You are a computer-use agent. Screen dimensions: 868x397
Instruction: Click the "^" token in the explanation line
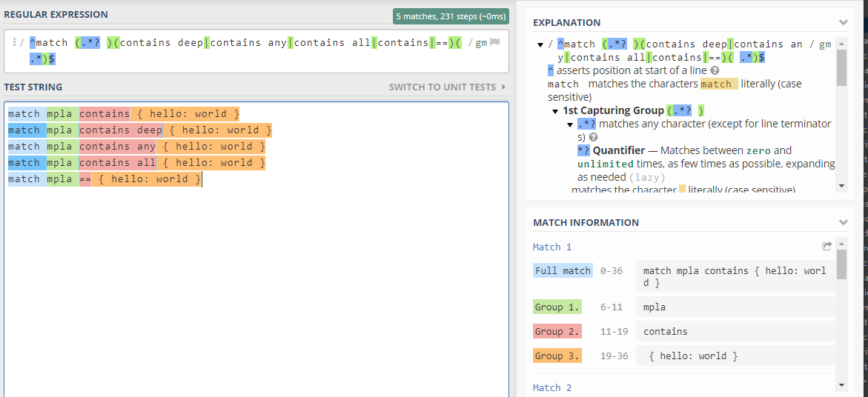click(550, 71)
